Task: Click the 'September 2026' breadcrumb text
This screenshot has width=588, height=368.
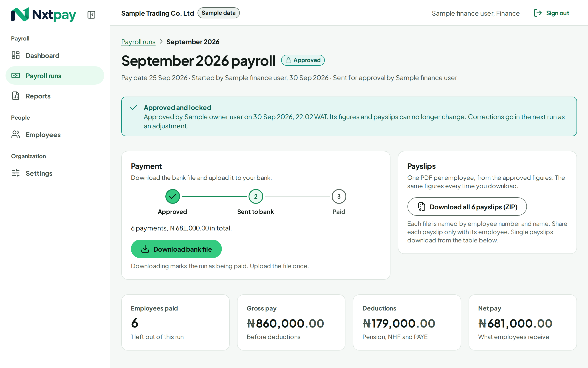Action: (x=193, y=42)
